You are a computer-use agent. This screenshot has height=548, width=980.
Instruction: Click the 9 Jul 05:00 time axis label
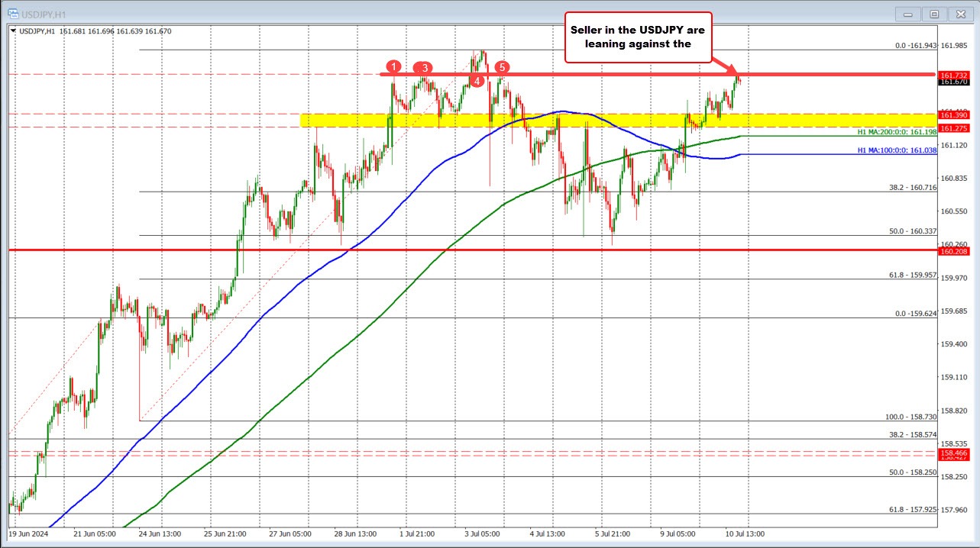click(x=678, y=533)
